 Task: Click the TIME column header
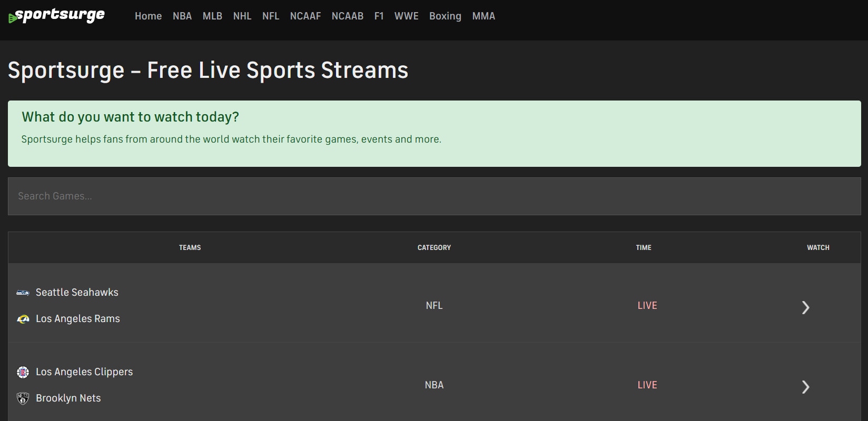pyautogui.click(x=644, y=247)
